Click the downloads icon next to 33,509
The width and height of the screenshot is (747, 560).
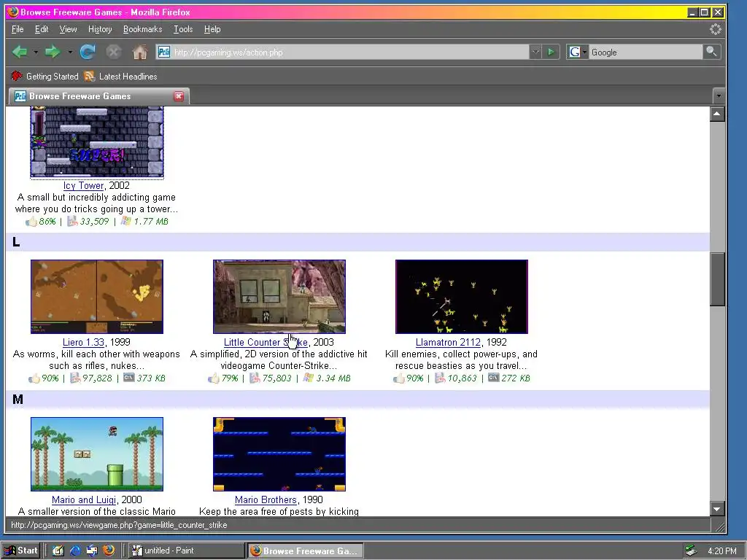[x=72, y=222]
